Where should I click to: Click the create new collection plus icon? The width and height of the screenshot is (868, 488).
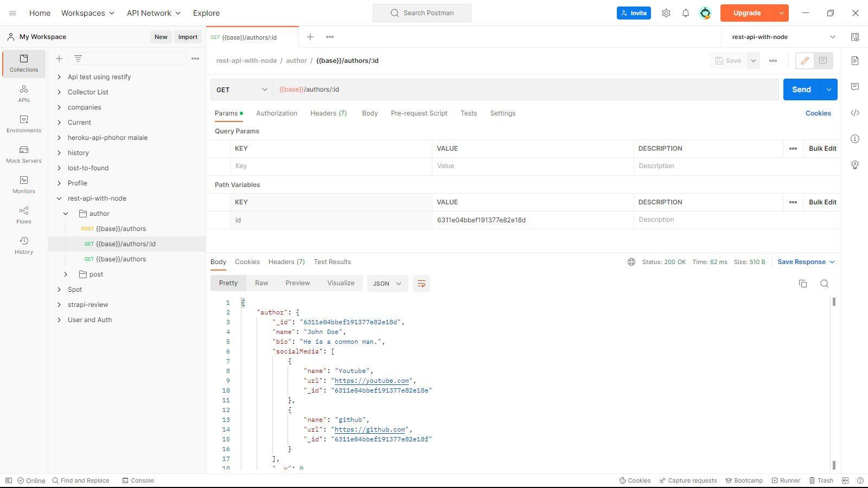[x=59, y=59]
